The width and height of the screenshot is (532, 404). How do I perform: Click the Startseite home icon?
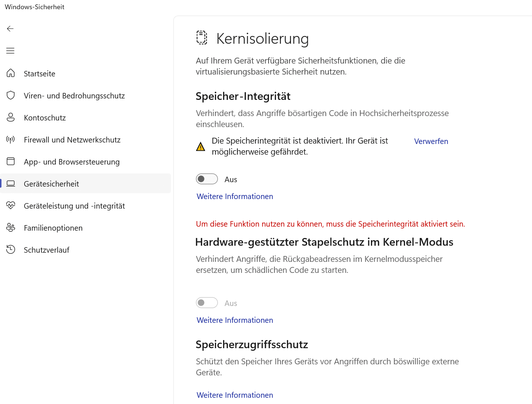[x=11, y=73]
